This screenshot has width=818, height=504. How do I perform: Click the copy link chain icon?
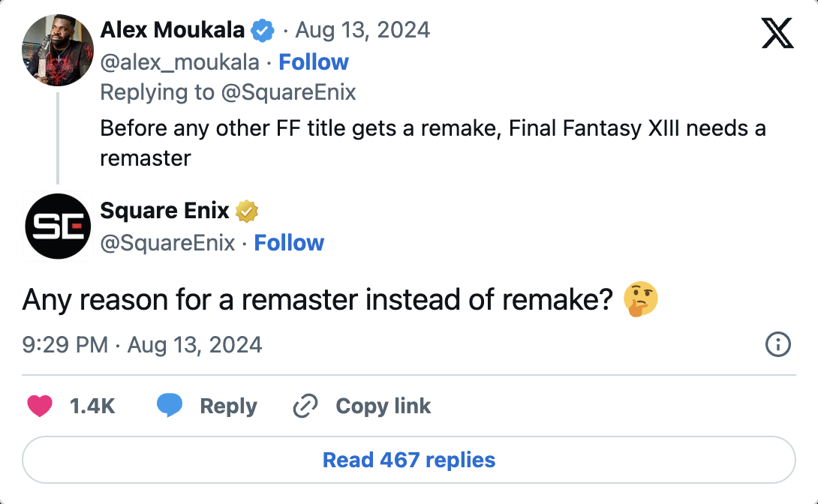[305, 406]
